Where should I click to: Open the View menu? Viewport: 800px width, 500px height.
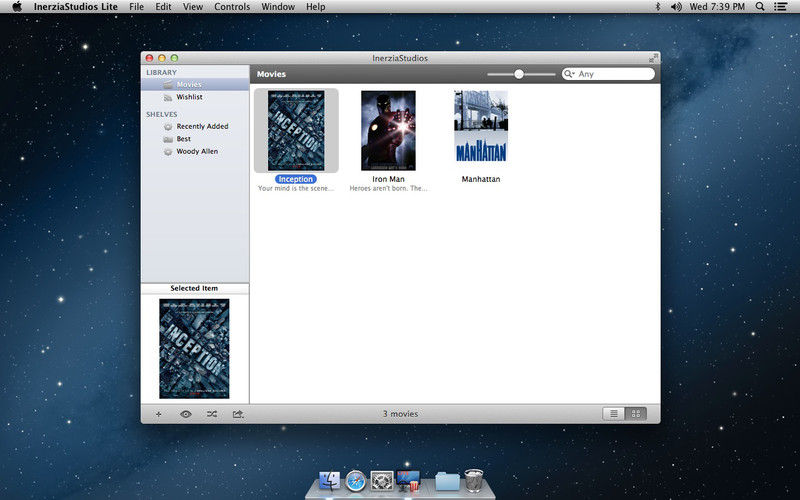193,7
